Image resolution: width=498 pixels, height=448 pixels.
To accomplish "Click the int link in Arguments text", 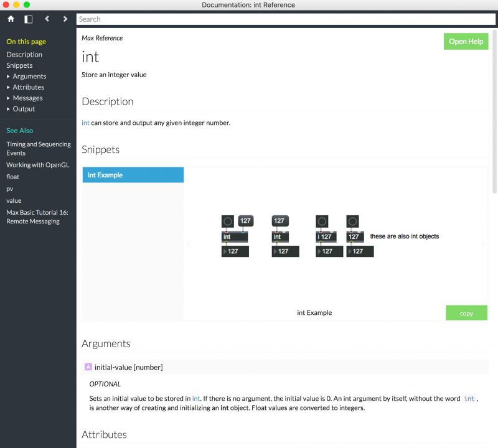I will [196, 398].
